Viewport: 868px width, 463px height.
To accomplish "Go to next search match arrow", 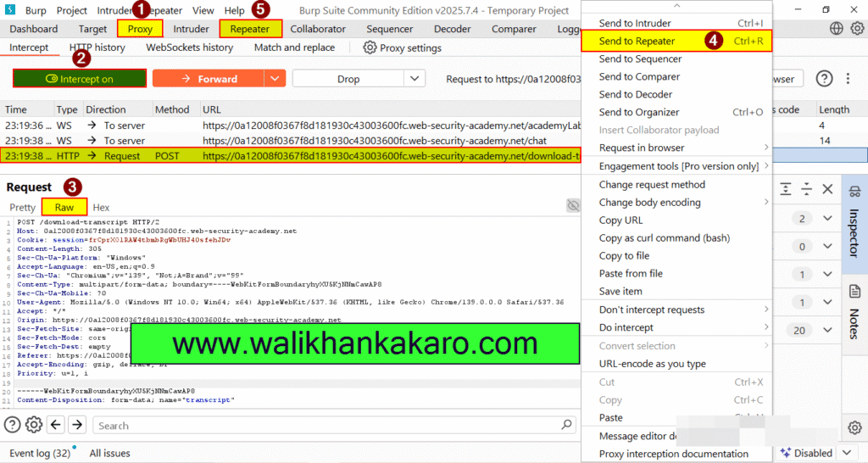I will tap(77, 425).
